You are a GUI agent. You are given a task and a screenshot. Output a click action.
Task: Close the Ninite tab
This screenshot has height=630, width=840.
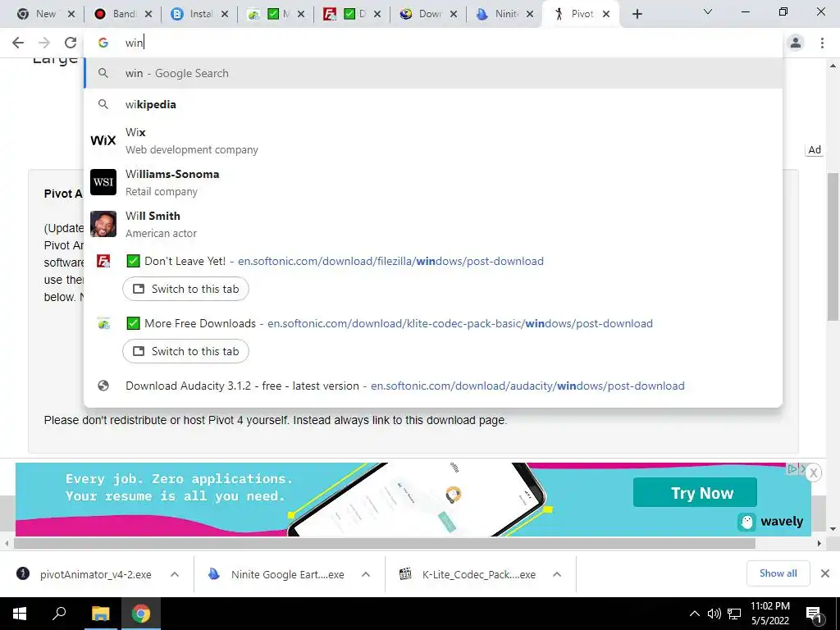(530, 14)
